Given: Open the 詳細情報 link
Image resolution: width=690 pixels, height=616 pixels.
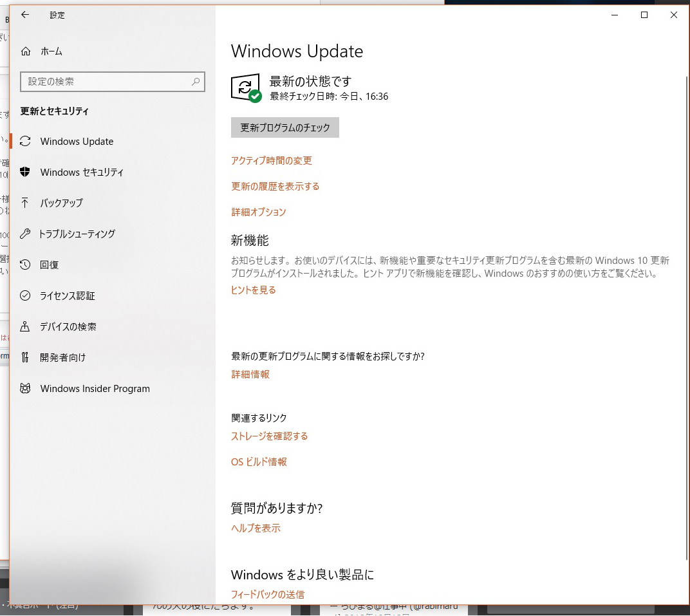Looking at the screenshot, I should click(250, 375).
